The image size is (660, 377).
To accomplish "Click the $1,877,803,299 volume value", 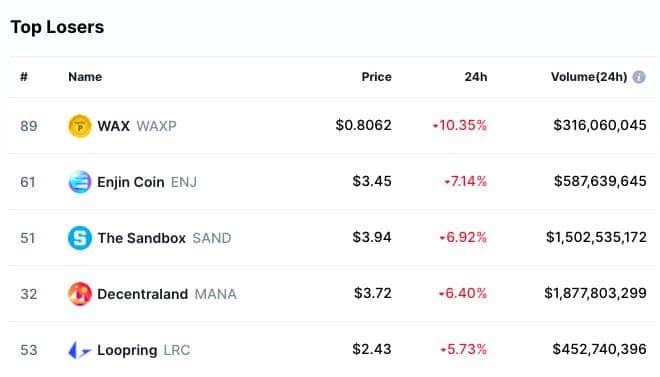I will pos(595,293).
